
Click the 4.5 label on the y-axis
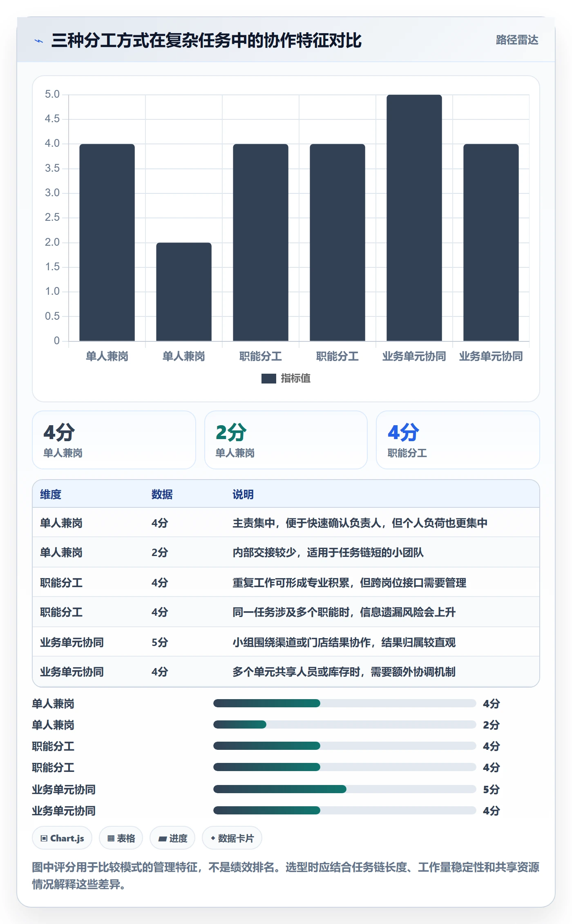click(52, 119)
